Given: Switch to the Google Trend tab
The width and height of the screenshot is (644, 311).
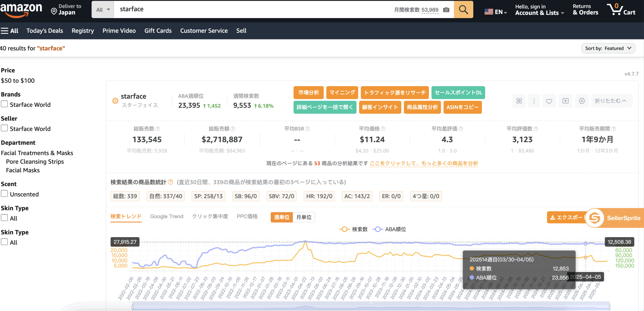Looking at the screenshot, I should (167, 216).
